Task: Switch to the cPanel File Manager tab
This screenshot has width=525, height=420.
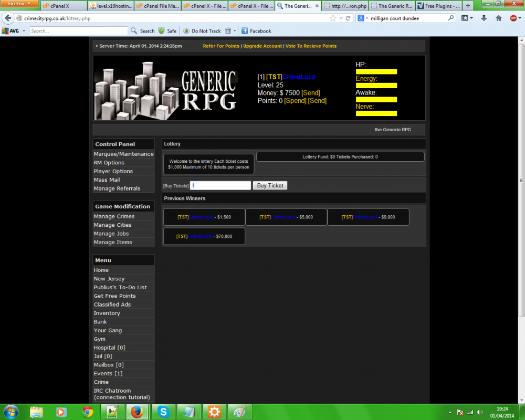Action: tap(157, 6)
